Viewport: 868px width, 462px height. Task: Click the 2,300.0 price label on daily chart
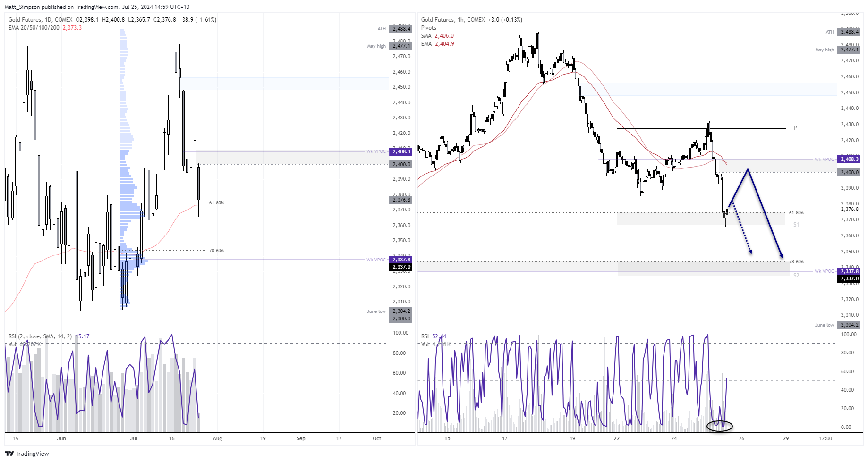(x=401, y=319)
